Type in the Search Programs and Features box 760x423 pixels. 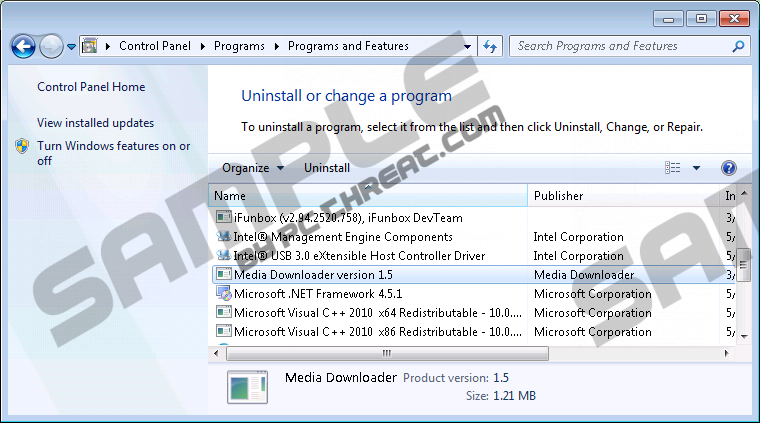pos(620,46)
